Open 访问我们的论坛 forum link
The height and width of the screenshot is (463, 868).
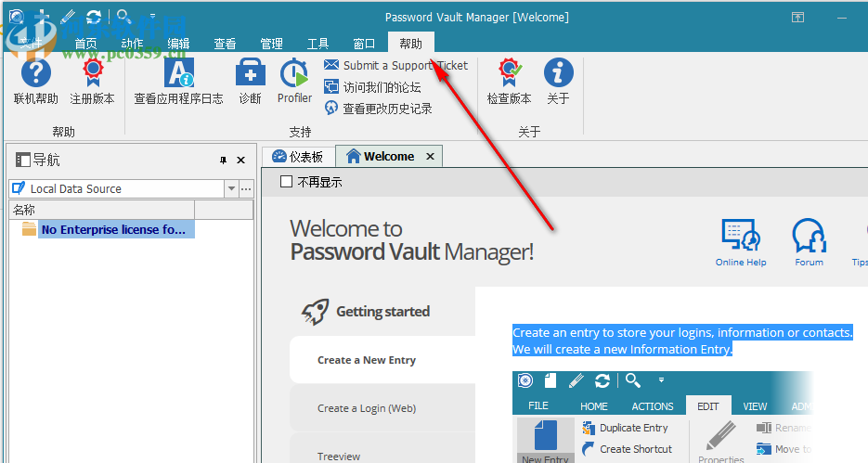tap(372, 87)
